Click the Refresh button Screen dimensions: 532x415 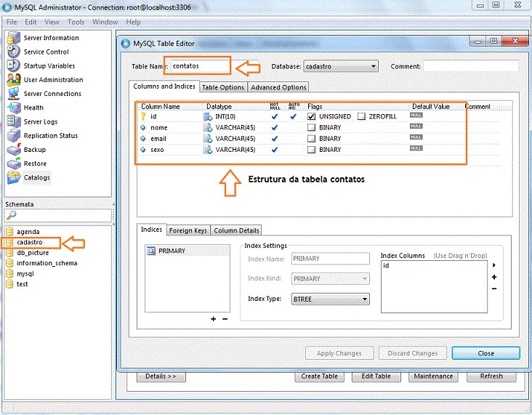[491, 376]
